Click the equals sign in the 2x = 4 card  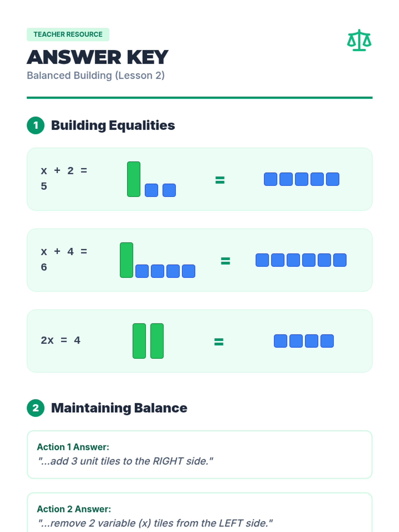point(219,342)
